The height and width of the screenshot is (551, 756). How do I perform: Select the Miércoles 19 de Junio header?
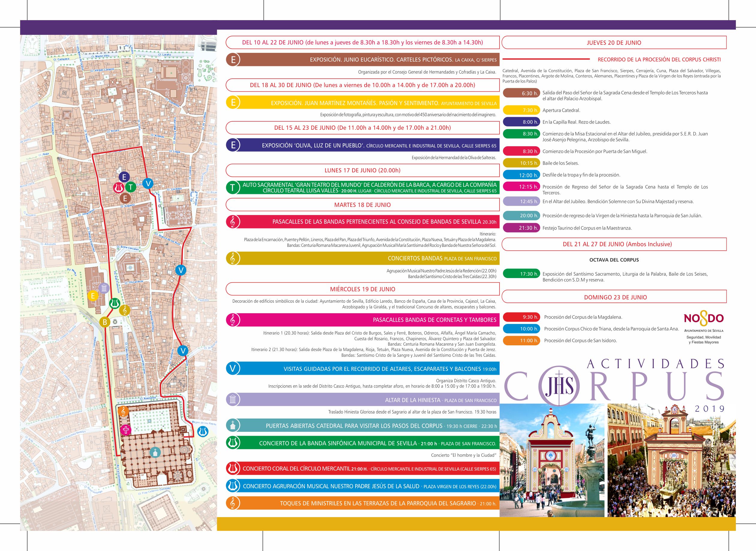click(362, 289)
